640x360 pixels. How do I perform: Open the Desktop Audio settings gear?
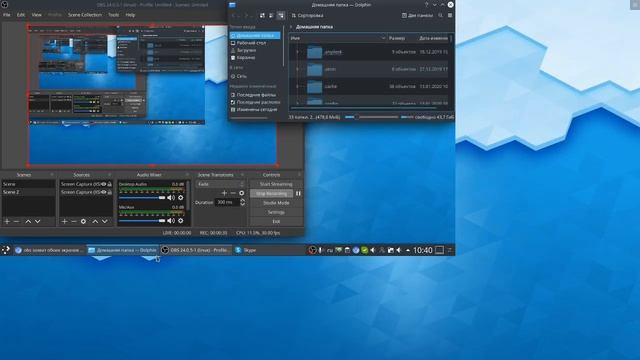click(x=180, y=198)
